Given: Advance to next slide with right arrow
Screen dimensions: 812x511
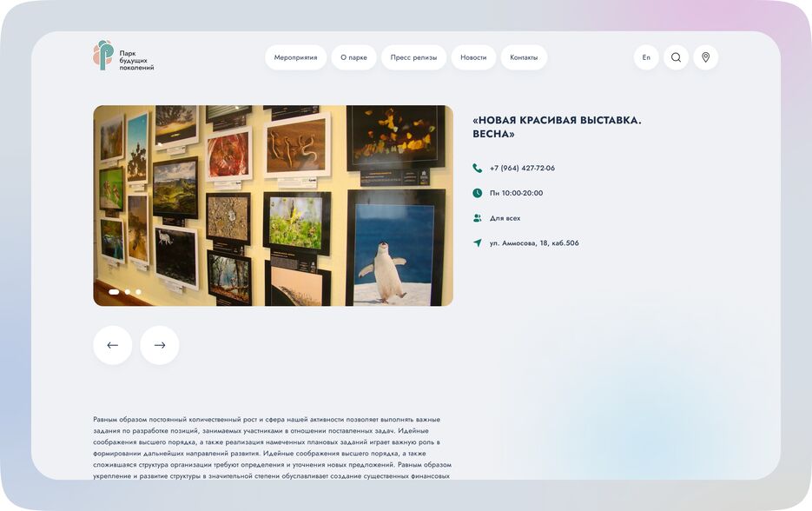Looking at the screenshot, I should 160,345.
